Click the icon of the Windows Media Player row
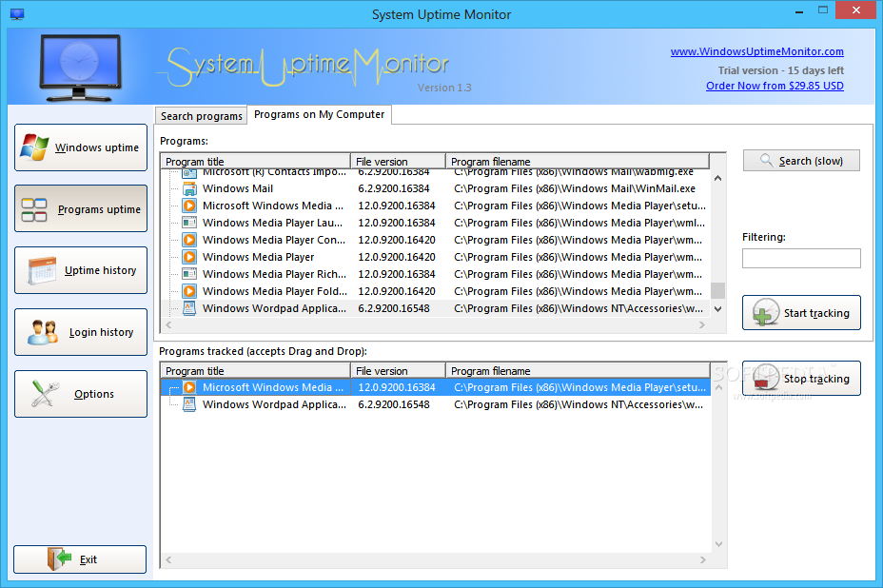The width and height of the screenshot is (883, 588). click(x=189, y=257)
